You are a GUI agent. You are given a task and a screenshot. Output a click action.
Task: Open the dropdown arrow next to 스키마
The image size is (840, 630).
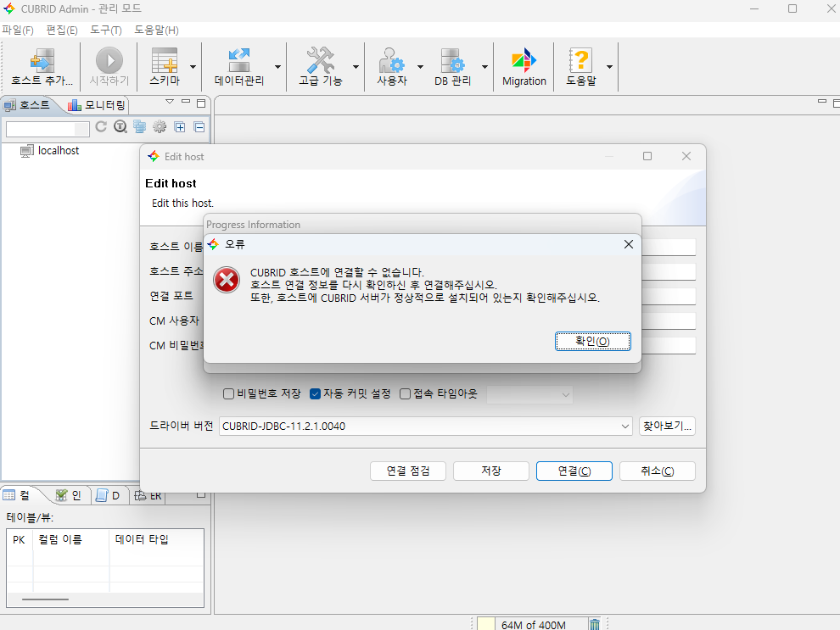point(193,67)
